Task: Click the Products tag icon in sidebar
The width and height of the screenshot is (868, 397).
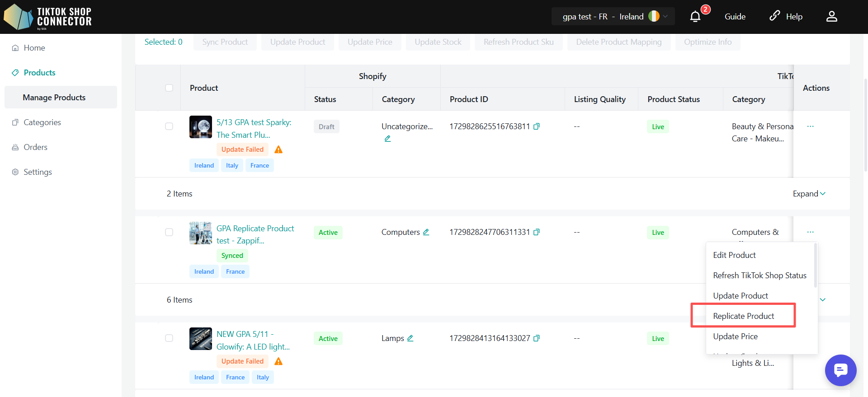Action: point(15,73)
